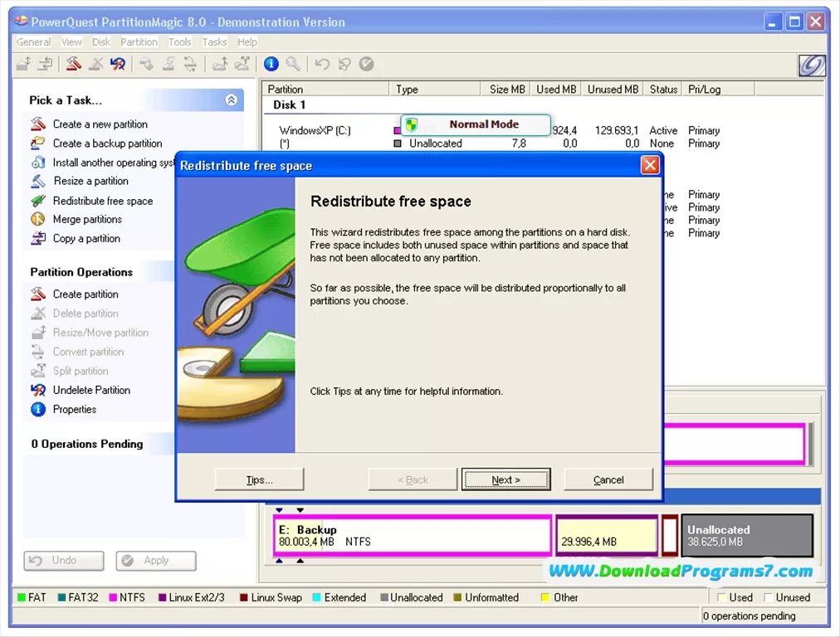
Task: Click the Copy a partition task icon
Action: click(38, 238)
